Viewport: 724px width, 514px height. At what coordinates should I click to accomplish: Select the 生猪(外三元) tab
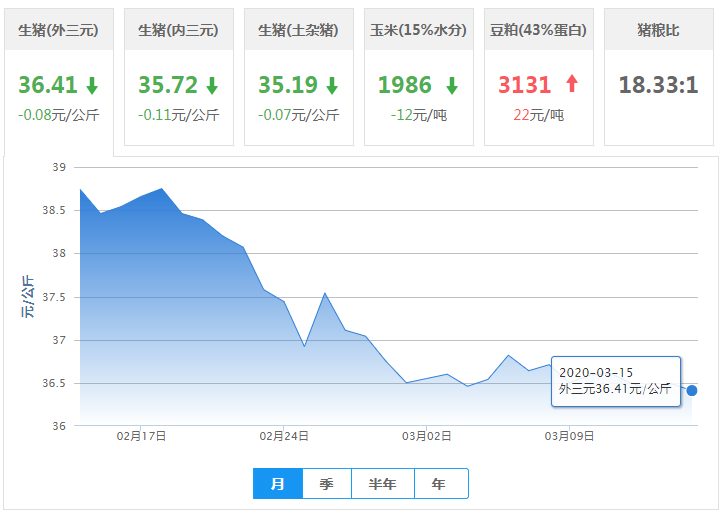click(58, 31)
